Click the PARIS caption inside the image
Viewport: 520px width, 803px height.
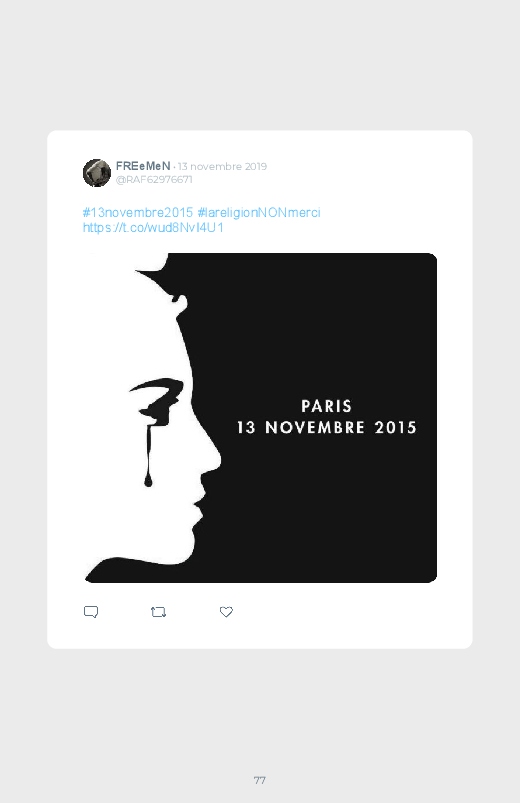pos(326,406)
